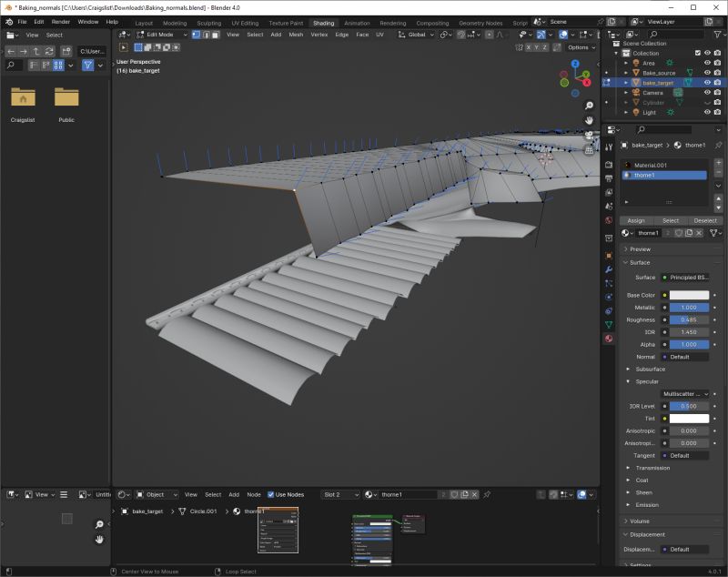Uncheck the Collection checkbox in the outliner

pos(698,53)
